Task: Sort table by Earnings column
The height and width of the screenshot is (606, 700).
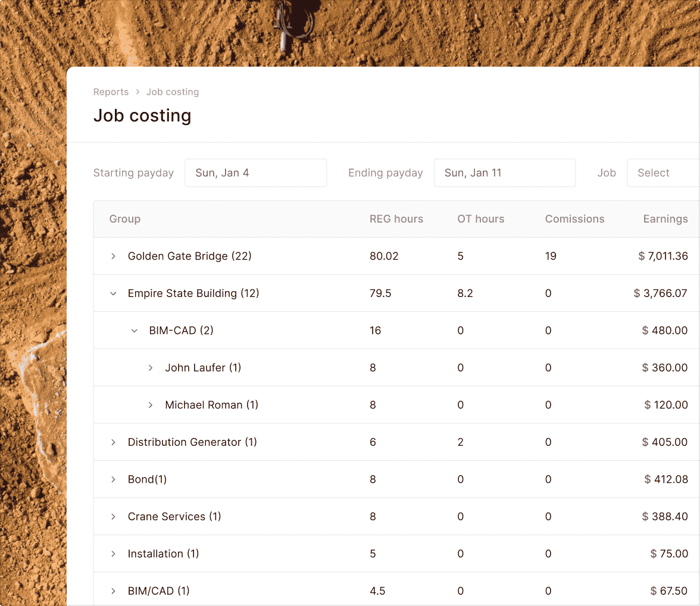Action: [x=665, y=219]
